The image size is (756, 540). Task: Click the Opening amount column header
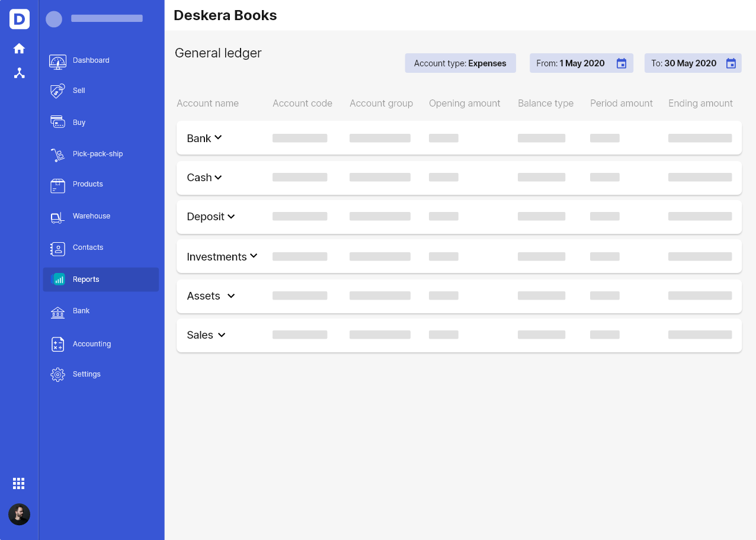click(465, 103)
